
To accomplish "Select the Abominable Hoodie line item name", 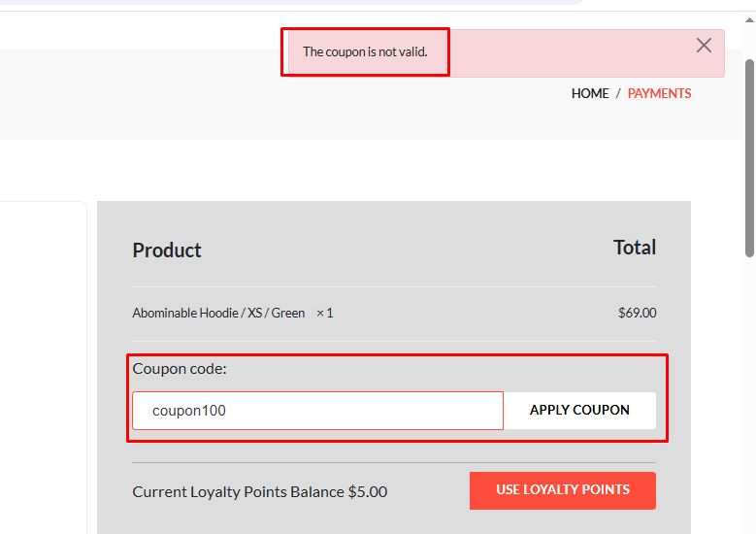I will [x=218, y=314].
